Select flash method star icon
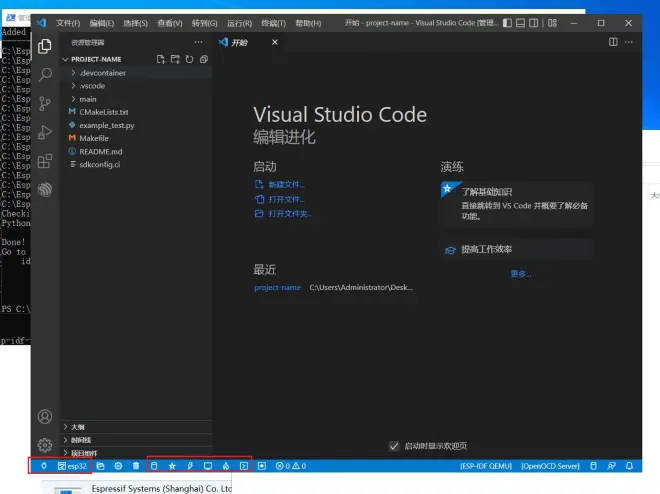660x494 pixels. click(x=172, y=466)
